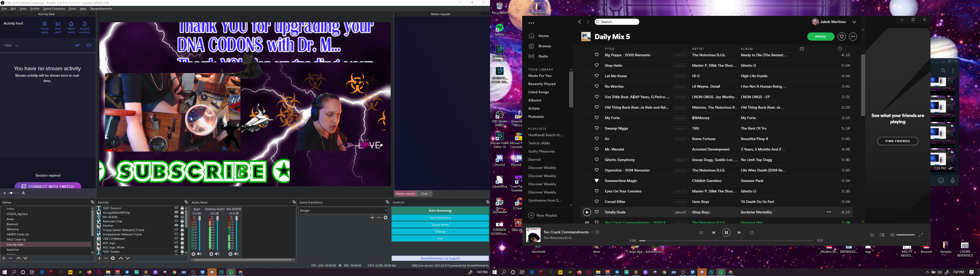
Task: Show the USB 2.0 Webcam source
Action: [176, 239]
